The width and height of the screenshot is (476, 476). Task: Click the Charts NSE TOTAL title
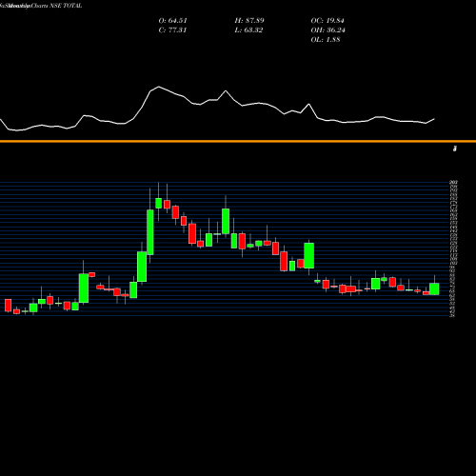click(x=56, y=6)
